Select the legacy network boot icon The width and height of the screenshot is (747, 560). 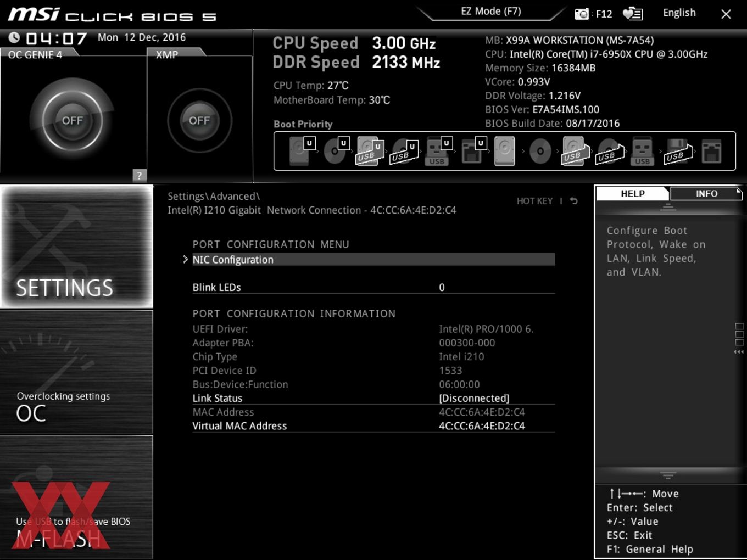pyautogui.click(x=711, y=151)
